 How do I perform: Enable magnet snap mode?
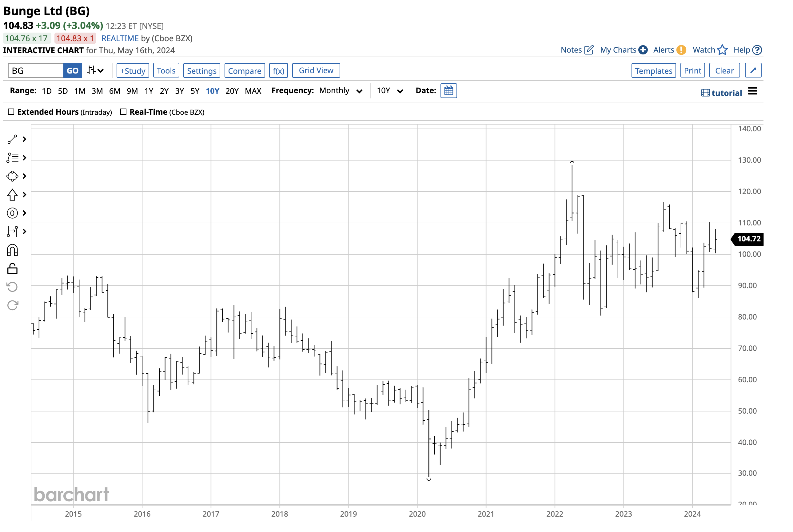[12, 250]
